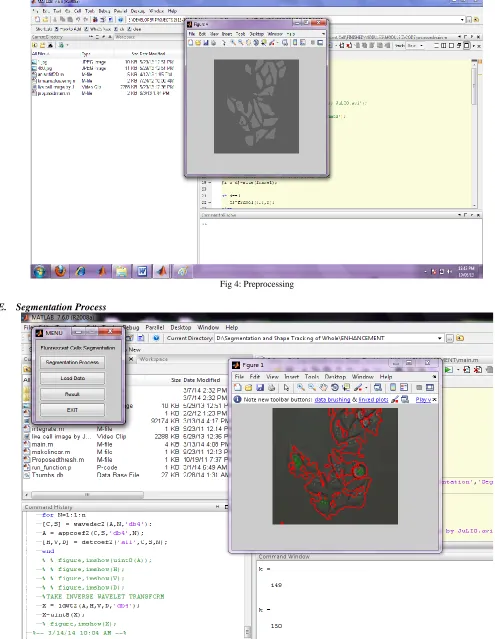This screenshot has width=495, height=639.
Task: Click EXIT button in MENU window
Action: (x=72, y=410)
